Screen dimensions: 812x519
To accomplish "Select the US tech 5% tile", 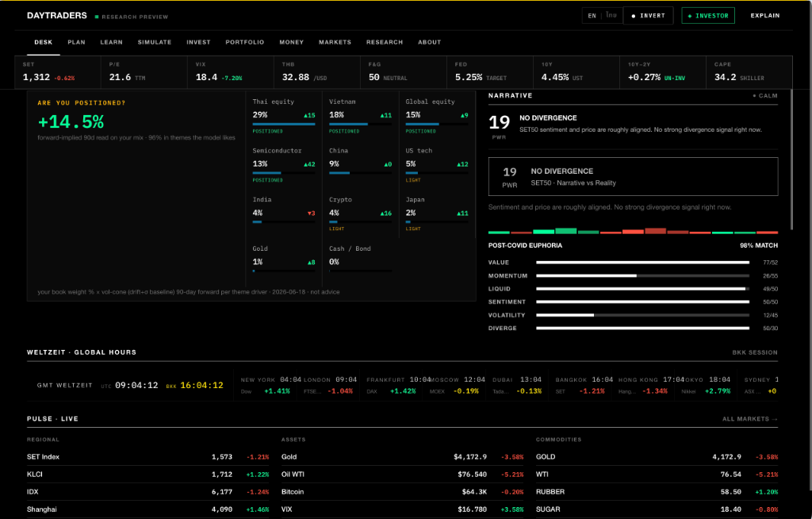I will click(437, 165).
